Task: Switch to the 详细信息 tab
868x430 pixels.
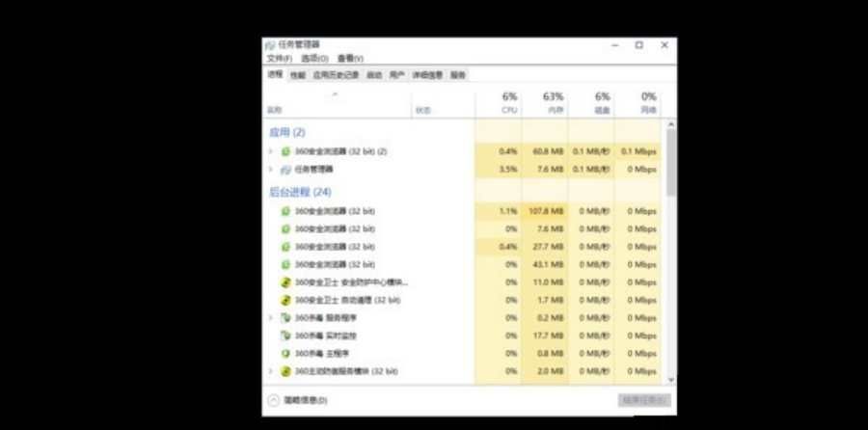Action: click(x=427, y=75)
